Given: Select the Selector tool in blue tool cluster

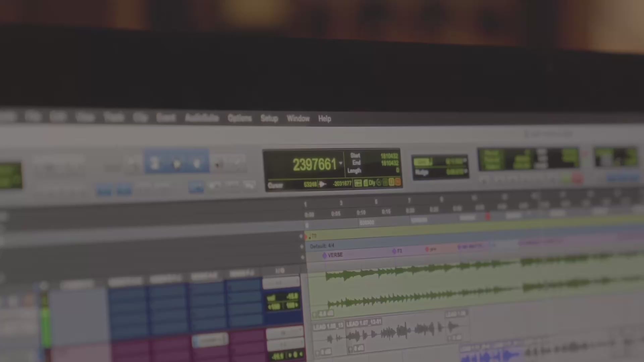Looking at the screenshot, I should 177,164.
